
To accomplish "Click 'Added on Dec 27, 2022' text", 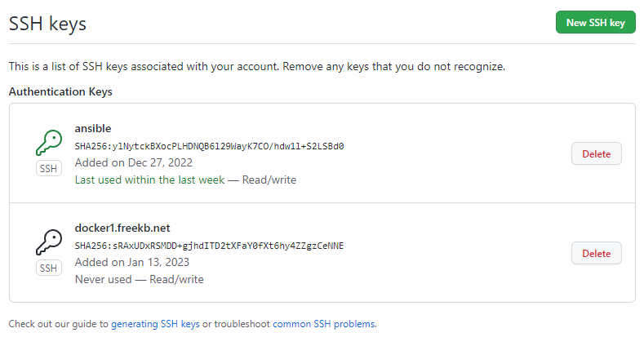I will coord(134,162).
